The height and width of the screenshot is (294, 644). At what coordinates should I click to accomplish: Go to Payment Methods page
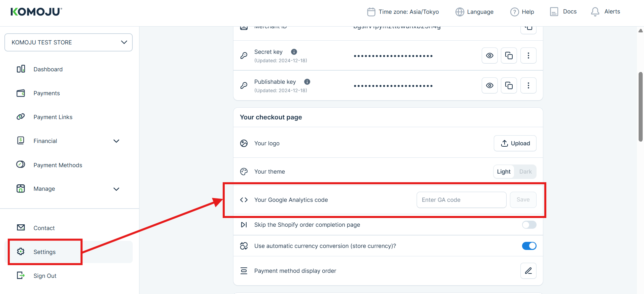(x=58, y=165)
